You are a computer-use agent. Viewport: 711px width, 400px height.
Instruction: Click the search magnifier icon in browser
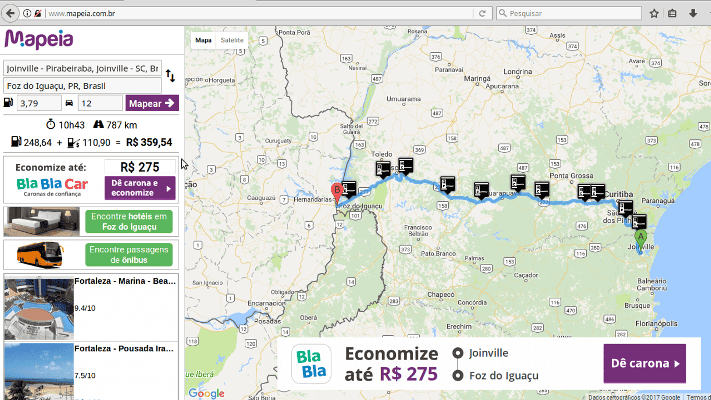tap(502, 14)
